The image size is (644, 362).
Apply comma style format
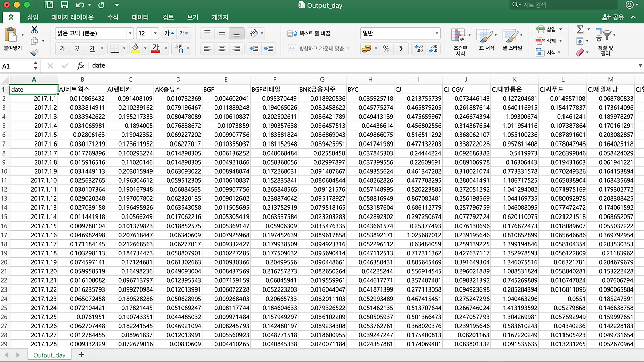pyautogui.click(x=401, y=49)
